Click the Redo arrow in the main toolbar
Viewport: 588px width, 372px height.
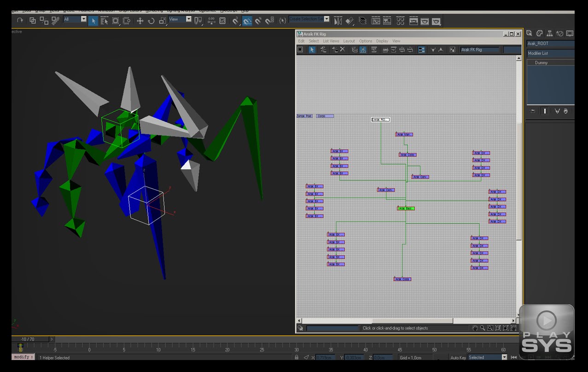click(20, 21)
